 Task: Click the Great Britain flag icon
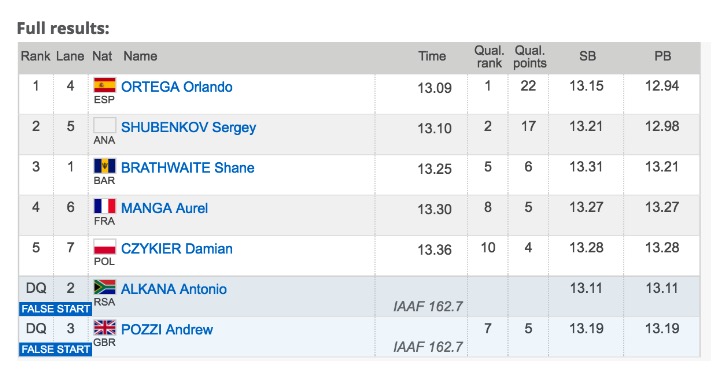coord(105,328)
